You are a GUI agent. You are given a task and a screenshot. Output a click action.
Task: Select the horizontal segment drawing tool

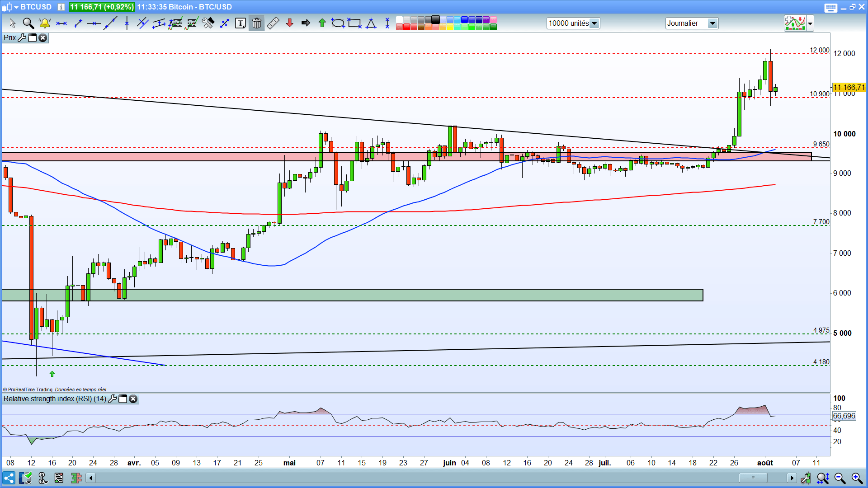(61, 23)
